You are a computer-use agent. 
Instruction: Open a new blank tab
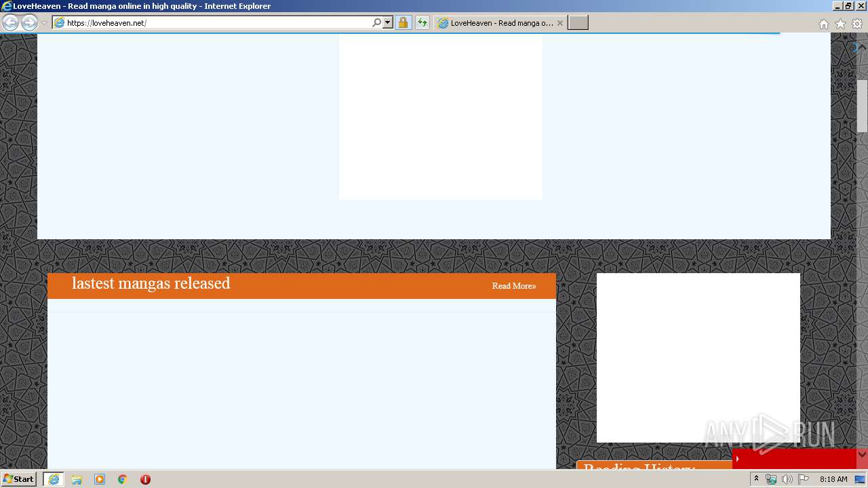pos(578,22)
